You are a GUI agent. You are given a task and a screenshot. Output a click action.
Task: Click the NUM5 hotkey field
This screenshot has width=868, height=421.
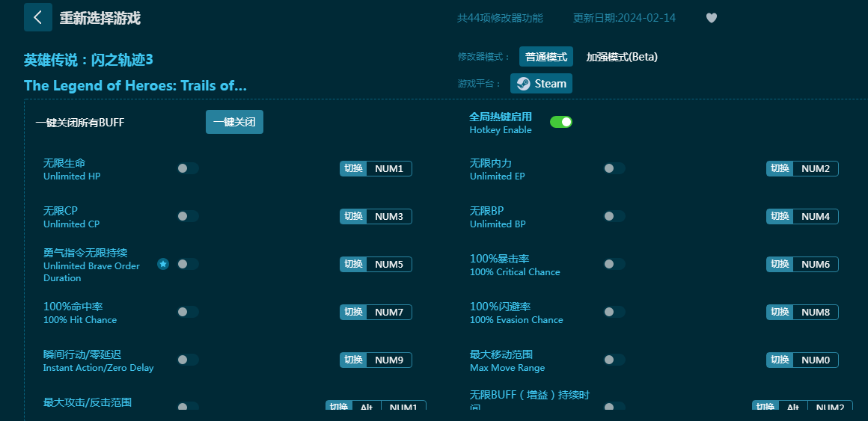[x=389, y=265]
